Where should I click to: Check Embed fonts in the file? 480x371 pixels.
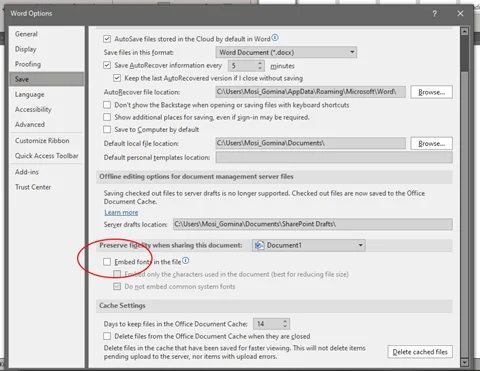[x=107, y=262]
